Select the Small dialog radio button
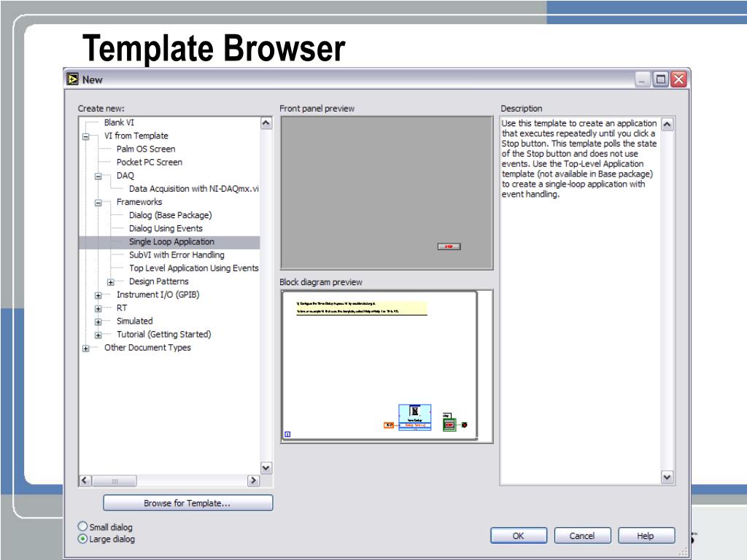The image size is (747, 560). click(x=82, y=526)
